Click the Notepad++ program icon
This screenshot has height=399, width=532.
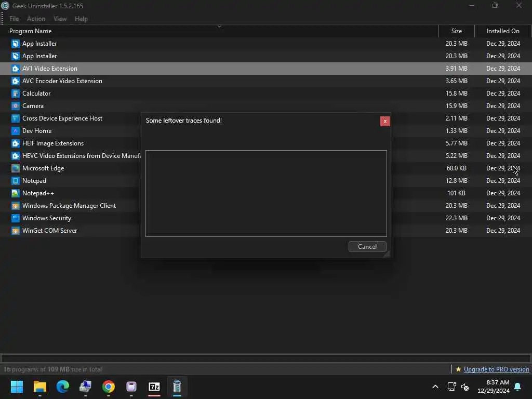tap(15, 193)
